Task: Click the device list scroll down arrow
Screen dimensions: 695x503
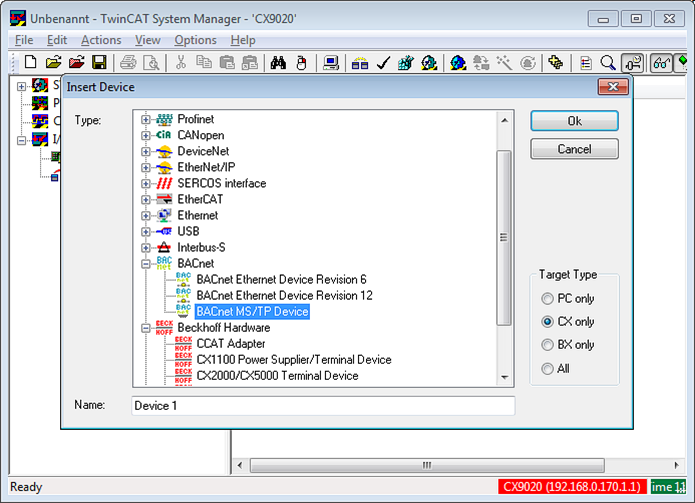Action: 504,377
